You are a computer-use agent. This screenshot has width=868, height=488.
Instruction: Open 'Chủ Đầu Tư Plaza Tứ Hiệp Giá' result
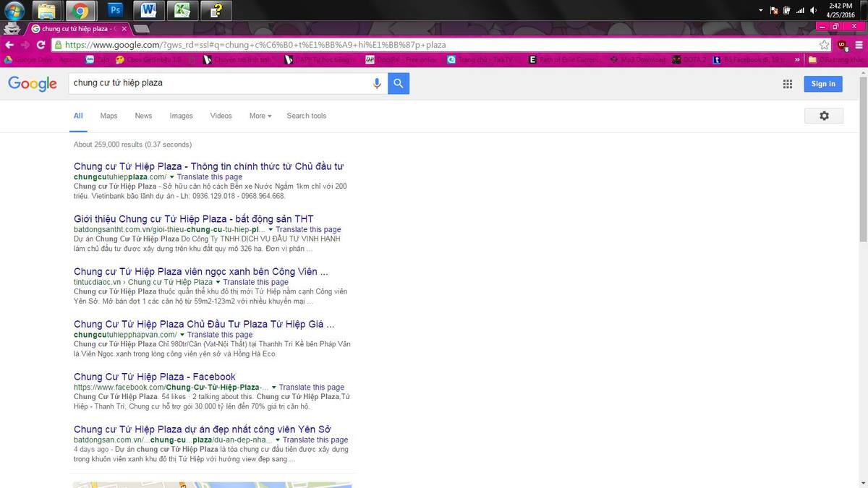coord(204,325)
